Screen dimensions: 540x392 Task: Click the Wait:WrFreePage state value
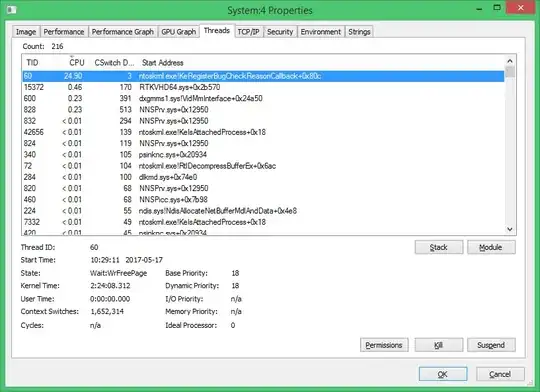coord(118,273)
